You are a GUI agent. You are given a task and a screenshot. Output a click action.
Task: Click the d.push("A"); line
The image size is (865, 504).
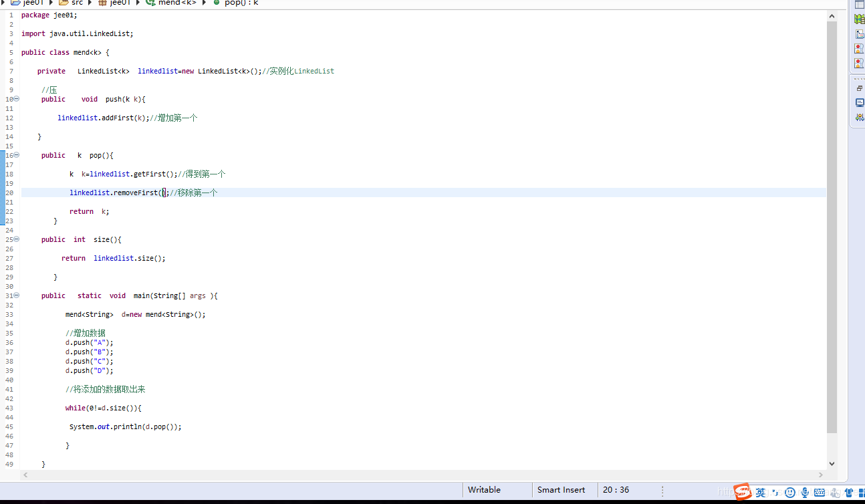90,342
